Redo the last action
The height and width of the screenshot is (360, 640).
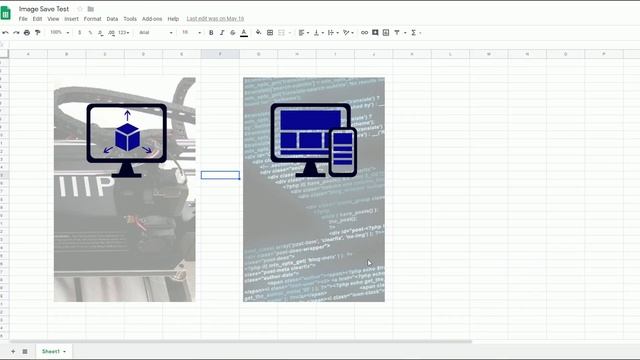16,33
